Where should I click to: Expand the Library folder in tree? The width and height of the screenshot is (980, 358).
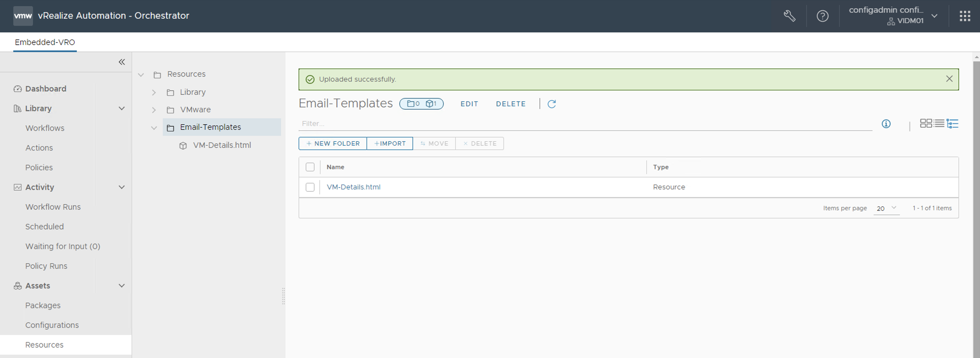coord(154,92)
